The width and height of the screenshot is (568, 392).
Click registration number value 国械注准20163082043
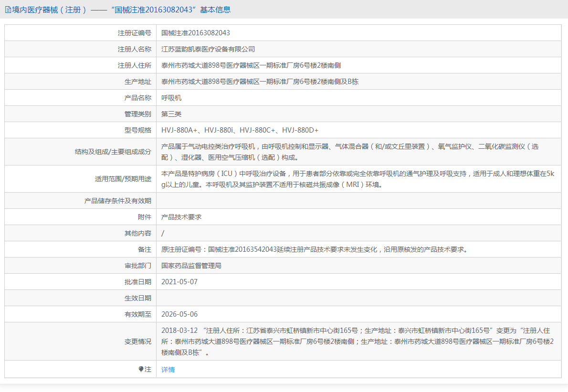click(196, 33)
